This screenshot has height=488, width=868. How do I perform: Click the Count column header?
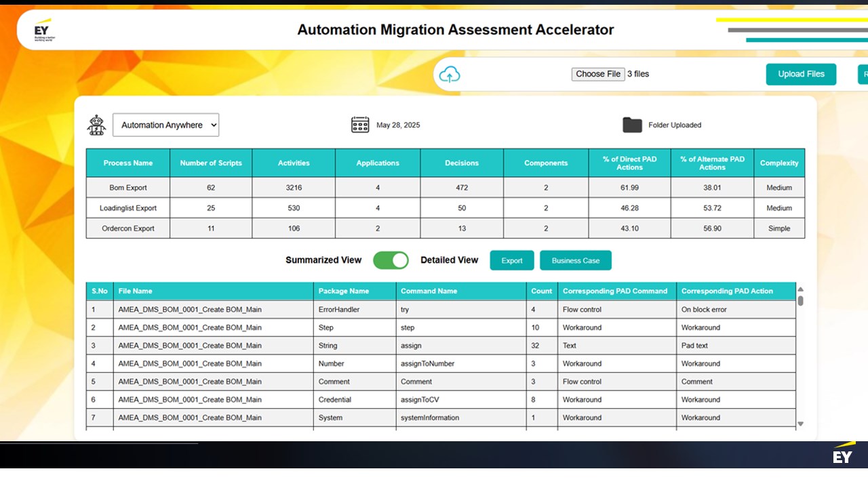542,291
